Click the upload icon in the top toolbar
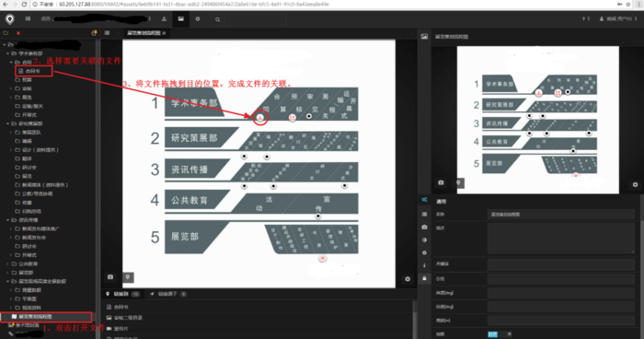Image resolution: width=644 pixels, height=339 pixels. tap(164, 19)
